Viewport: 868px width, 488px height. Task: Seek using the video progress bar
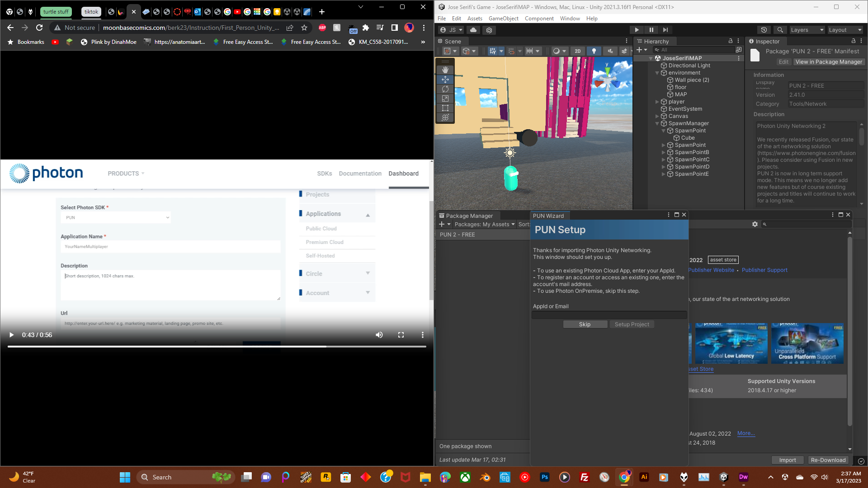[x=217, y=347]
